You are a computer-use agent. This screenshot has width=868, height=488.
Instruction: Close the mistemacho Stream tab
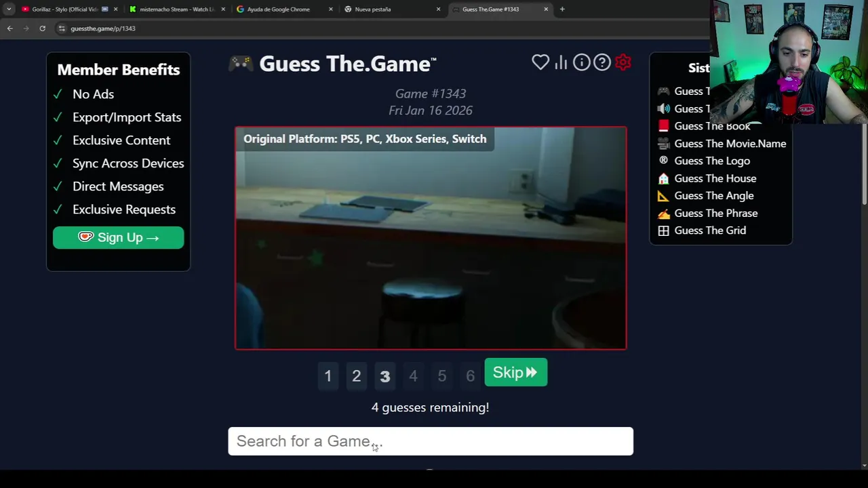point(223,9)
